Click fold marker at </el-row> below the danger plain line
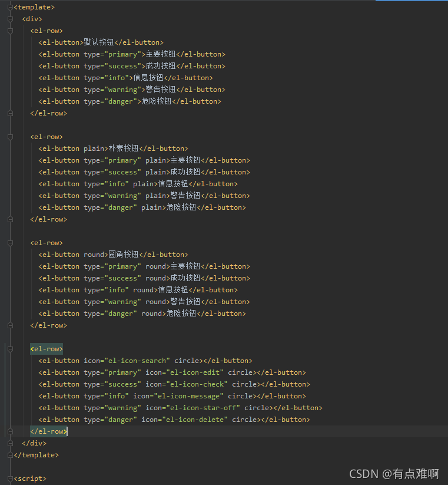 click(10, 219)
